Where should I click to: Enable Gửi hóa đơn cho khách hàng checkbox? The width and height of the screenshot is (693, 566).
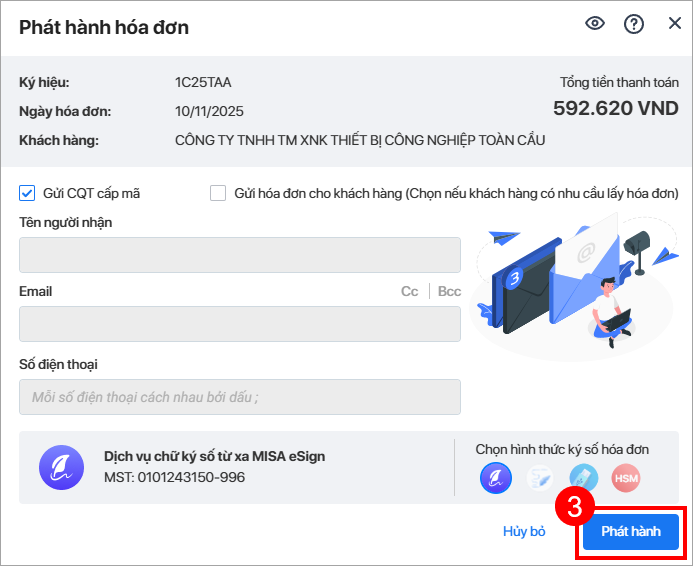coord(218,193)
